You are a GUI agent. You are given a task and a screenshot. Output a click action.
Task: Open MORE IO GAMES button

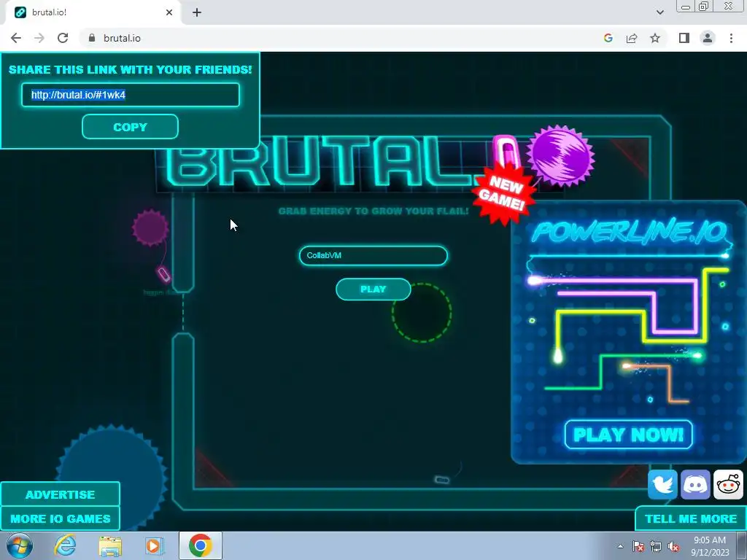(x=60, y=518)
